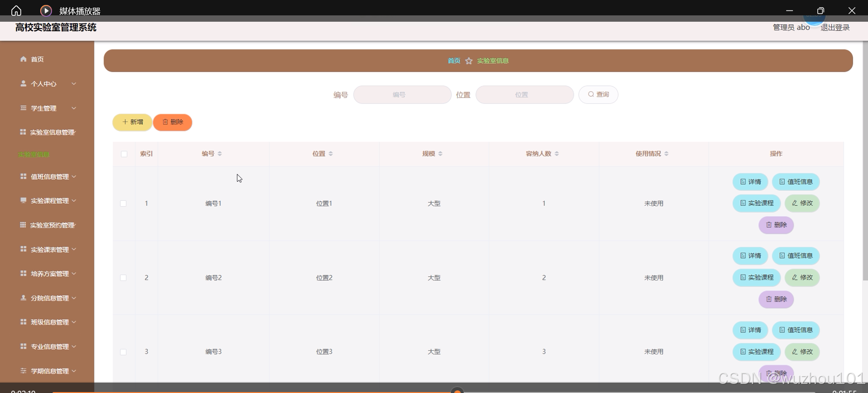Expand the 实验课程管理 chevron
The image size is (868, 393).
(x=74, y=200)
